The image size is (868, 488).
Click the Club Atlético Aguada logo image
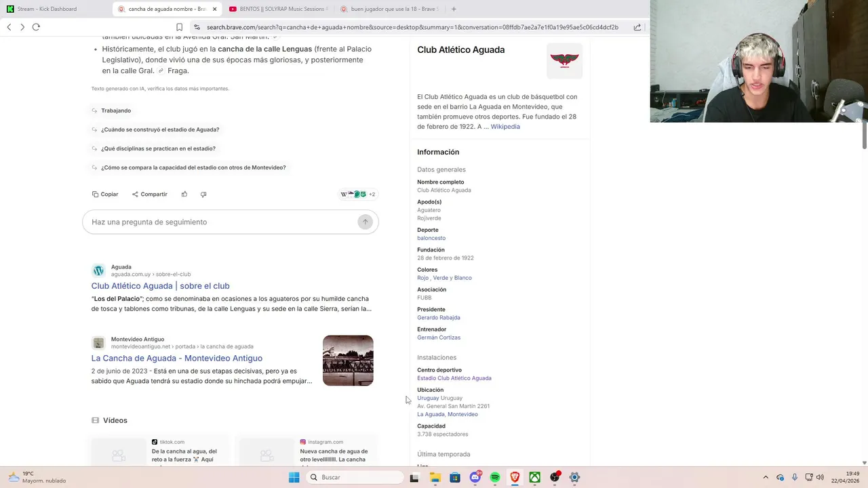point(564,61)
